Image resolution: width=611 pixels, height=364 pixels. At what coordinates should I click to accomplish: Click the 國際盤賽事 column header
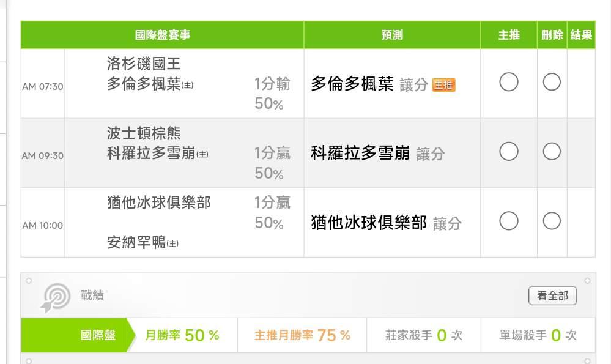(x=162, y=35)
